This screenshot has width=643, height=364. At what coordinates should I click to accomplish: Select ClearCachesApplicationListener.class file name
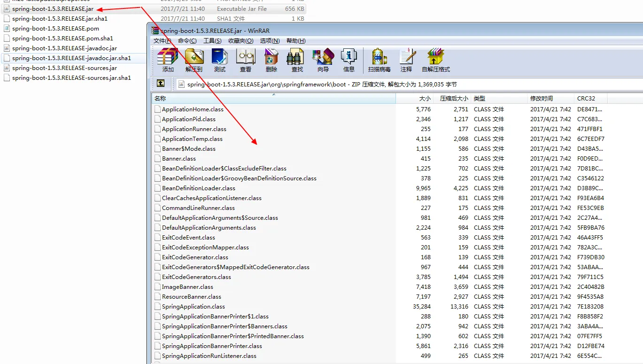click(x=212, y=198)
